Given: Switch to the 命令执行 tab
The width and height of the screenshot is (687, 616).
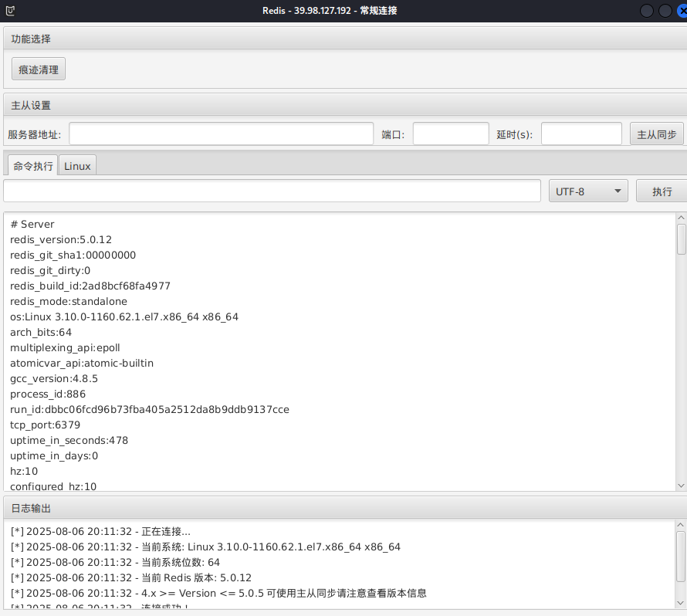Looking at the screenshot, I should pos(33,166).
